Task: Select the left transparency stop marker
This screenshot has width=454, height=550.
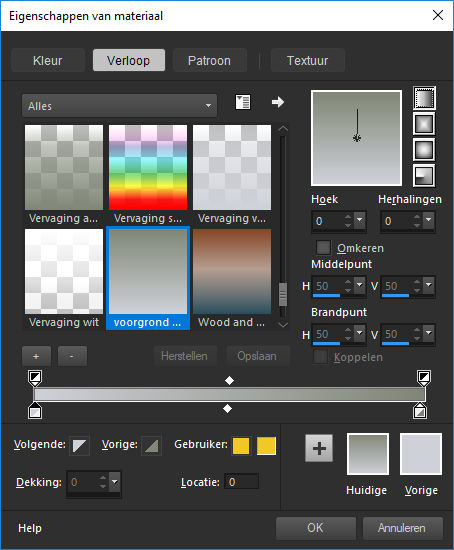Action: pyautogui.click(x=35, y=378)
